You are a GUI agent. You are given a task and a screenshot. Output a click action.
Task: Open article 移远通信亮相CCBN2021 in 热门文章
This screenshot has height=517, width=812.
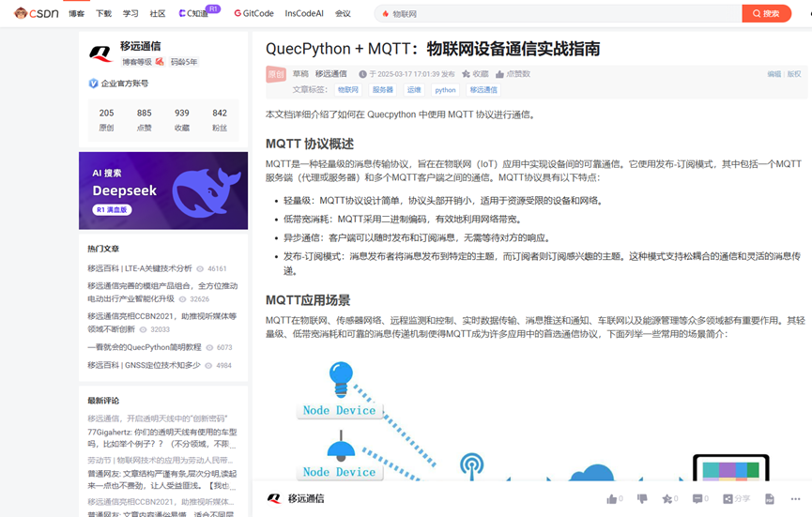tap(162, 323)
